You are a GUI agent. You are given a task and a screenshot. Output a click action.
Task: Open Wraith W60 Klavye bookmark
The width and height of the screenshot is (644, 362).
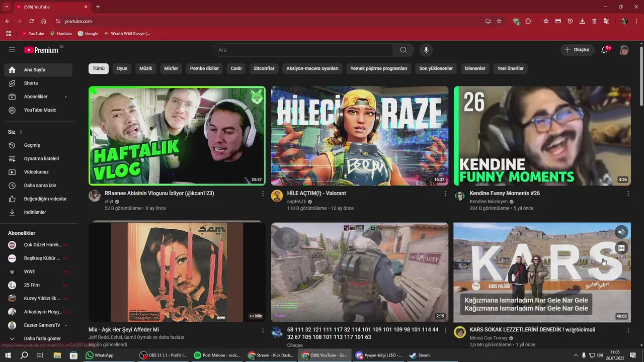pyautogui.click(x=127, y=34)
